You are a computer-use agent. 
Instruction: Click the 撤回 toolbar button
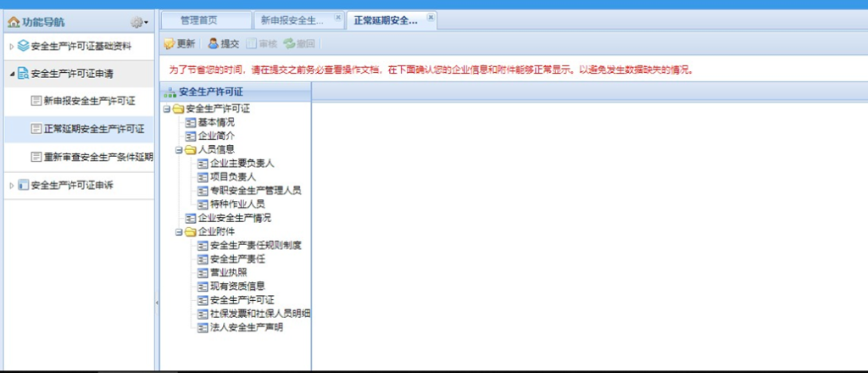coord(299,44)
